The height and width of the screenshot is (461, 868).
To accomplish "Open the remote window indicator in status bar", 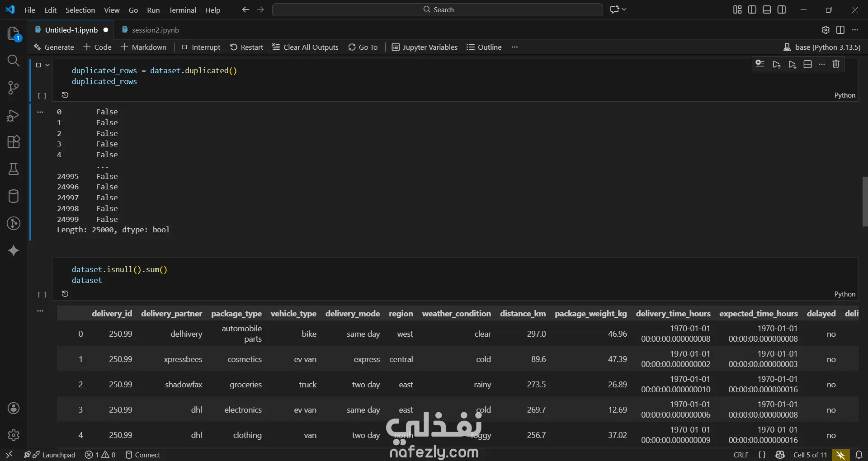I will coord(9,455).
